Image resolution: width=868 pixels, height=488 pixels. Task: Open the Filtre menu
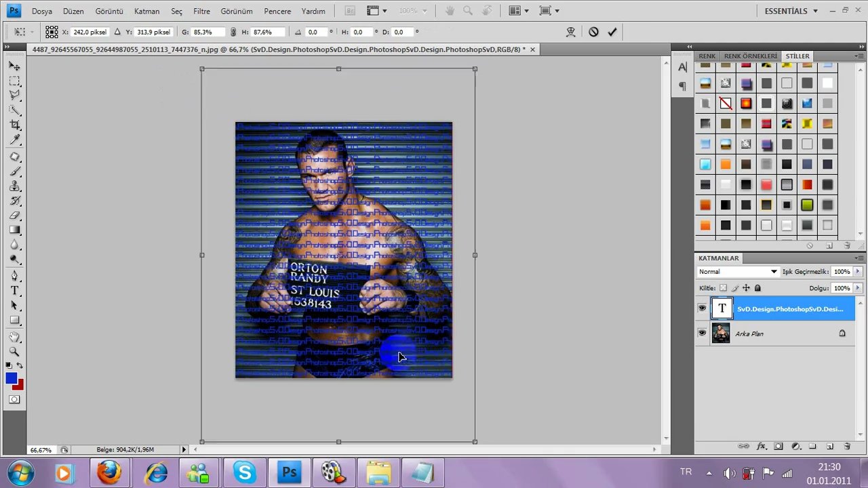tap(201, 11)
